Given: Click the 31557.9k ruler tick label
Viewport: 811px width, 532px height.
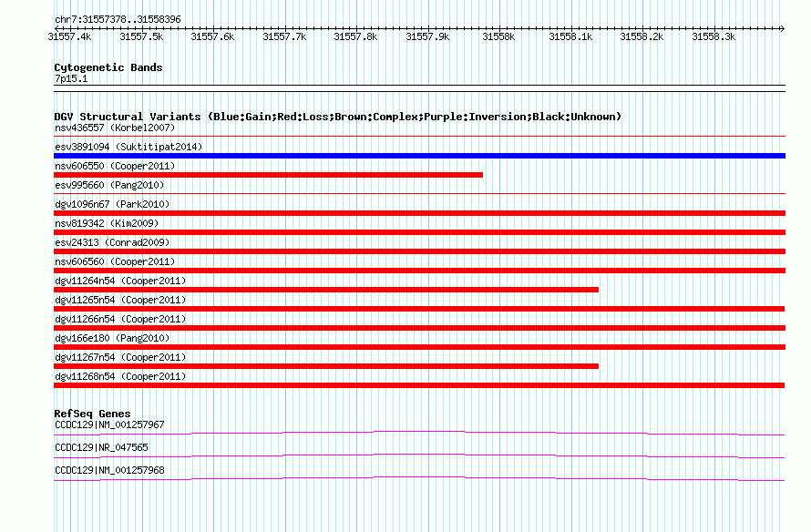Looking at the screenshot, I should tap(427, 36).
